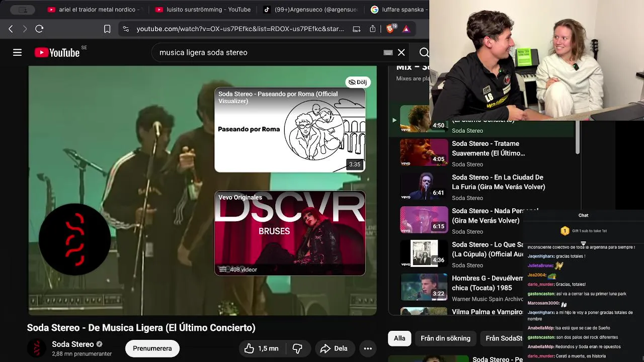644x362 pixels.
Task: Open En La Ciudad De La Furia title
Action: coord(498,182)
